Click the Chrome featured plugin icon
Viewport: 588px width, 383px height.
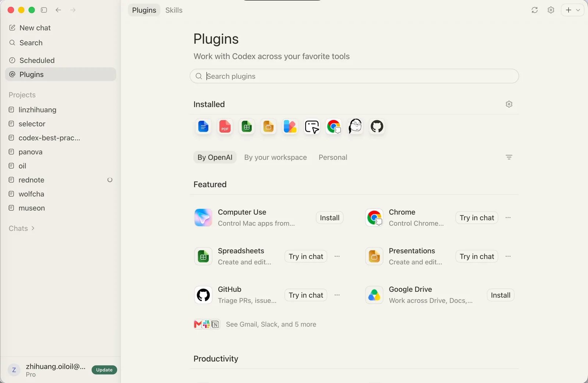374,218
